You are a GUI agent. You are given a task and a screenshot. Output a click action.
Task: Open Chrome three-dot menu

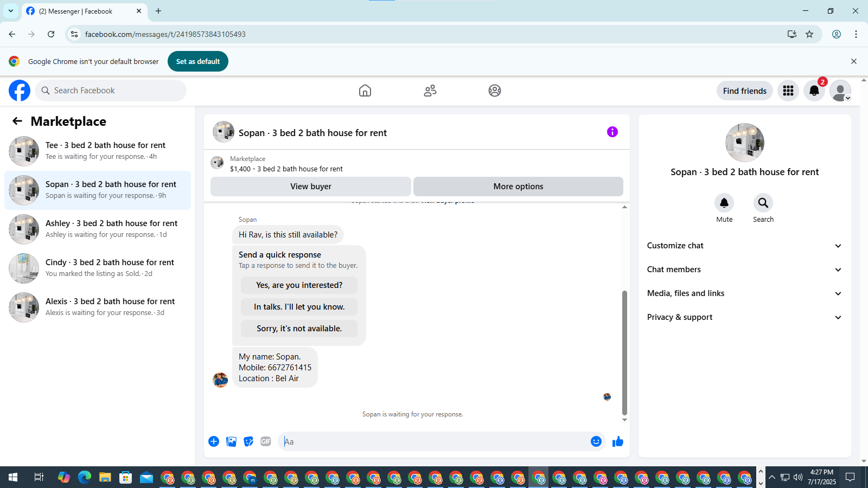point(856,34)
